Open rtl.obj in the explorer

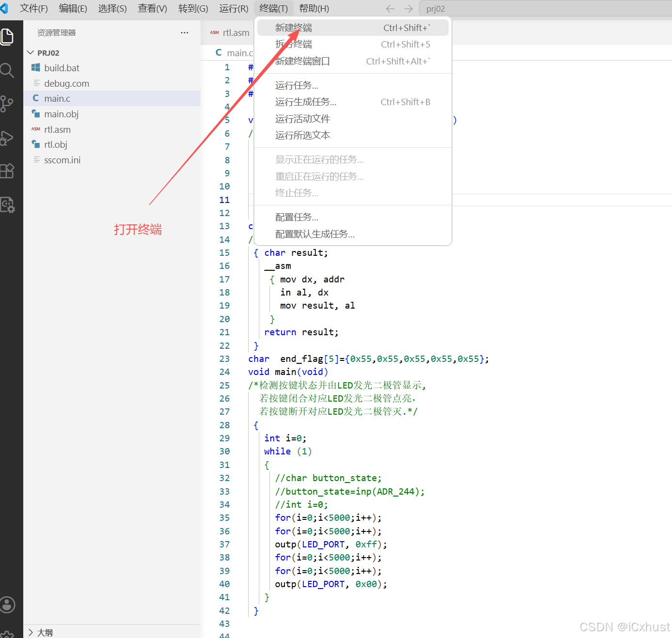[x=112, y=144]
